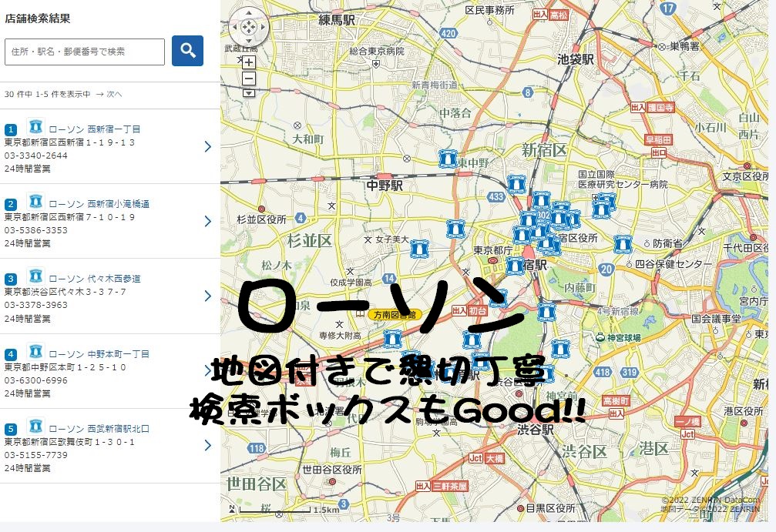Pan map down with compass arrow
Image resolution: width=776 pixels, height=532 pixels.
(x=248, y=41)
